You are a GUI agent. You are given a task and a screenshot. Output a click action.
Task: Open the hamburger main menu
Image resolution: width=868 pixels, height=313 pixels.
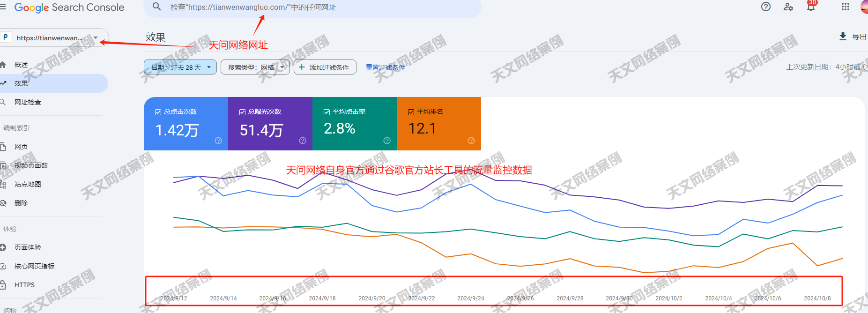[x=3, y=7]
